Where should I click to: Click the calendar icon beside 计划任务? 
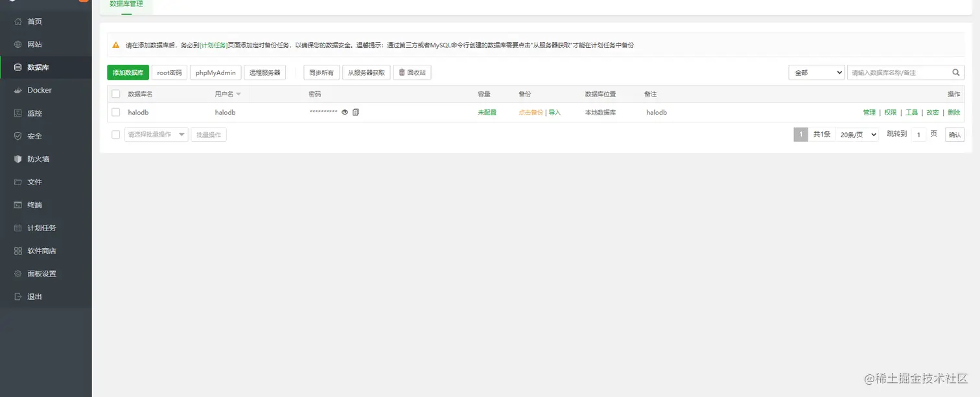(18, 228)
